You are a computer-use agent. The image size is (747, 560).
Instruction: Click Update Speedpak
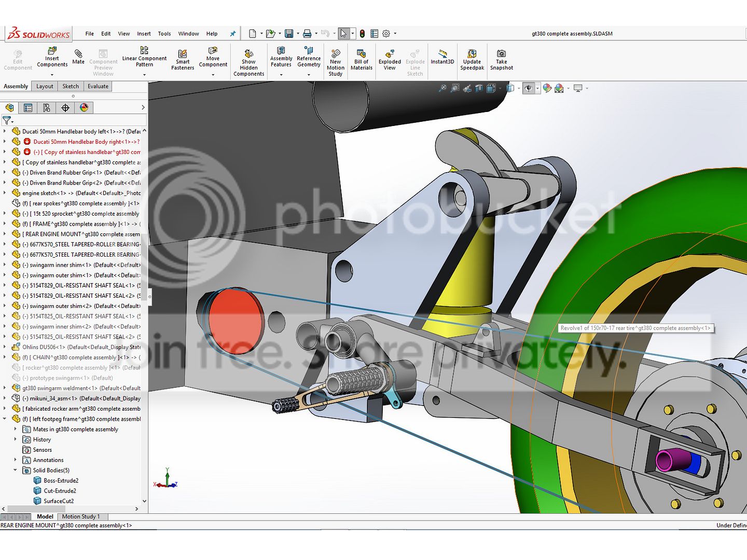(472, 59)
